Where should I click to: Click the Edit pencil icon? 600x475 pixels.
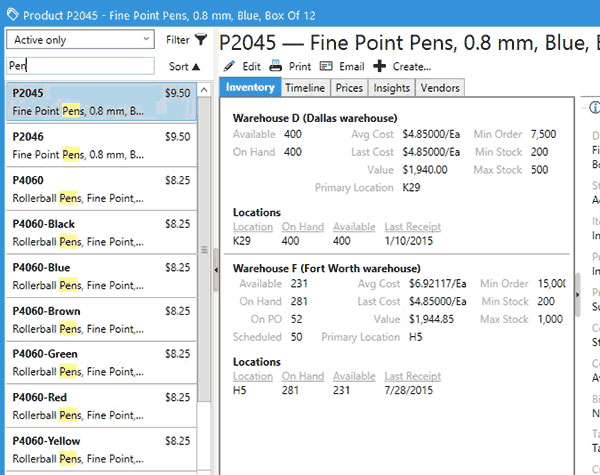pos(229,66)
